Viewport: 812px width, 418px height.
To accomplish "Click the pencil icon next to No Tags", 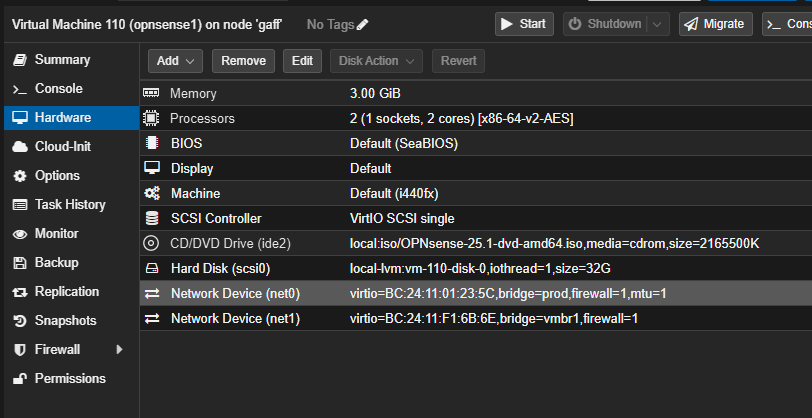I will coord(362,24).
